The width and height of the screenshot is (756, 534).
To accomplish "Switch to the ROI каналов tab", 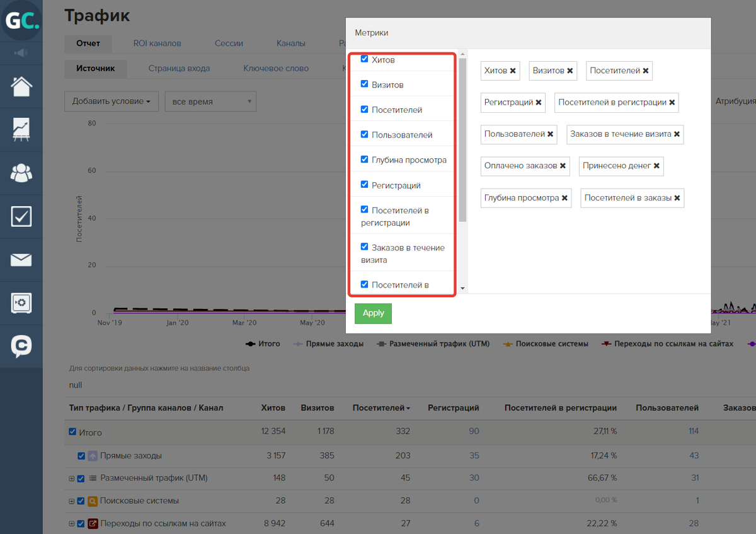I will (157, 44).
